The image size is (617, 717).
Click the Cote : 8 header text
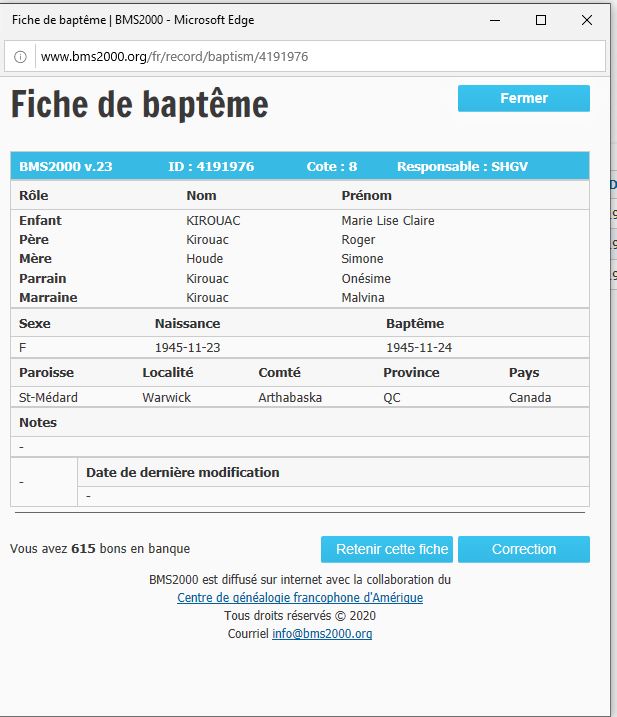point(332,166)
